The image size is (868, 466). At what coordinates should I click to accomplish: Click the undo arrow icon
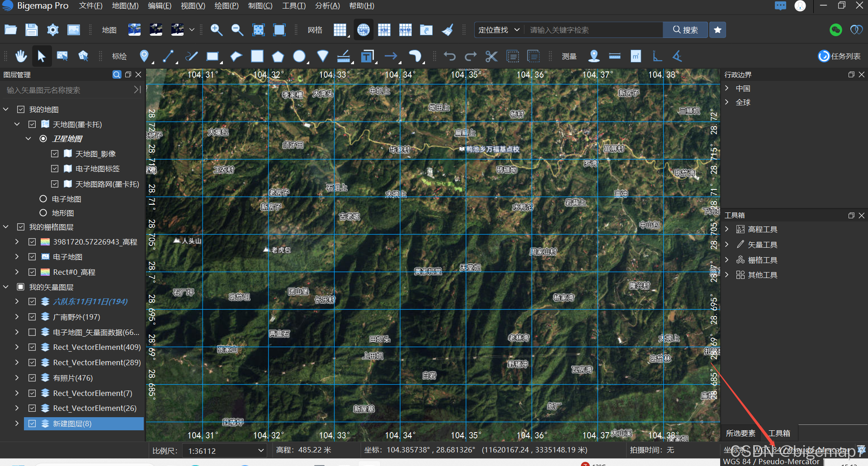(449, 56)
